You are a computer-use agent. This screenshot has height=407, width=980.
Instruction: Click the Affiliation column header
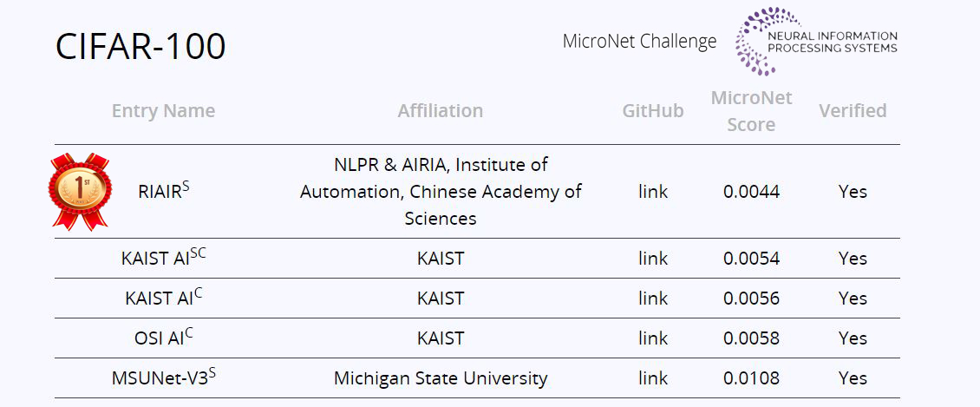pos(441,110)
